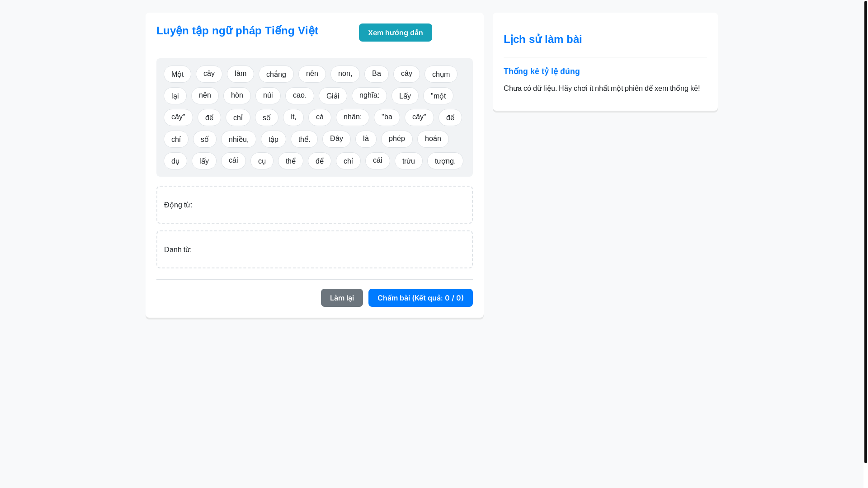Click the 'Thống kê tỷ lệ đúng' subheading
This screenshot has width=868, height=488.
(x=542, y=71)
